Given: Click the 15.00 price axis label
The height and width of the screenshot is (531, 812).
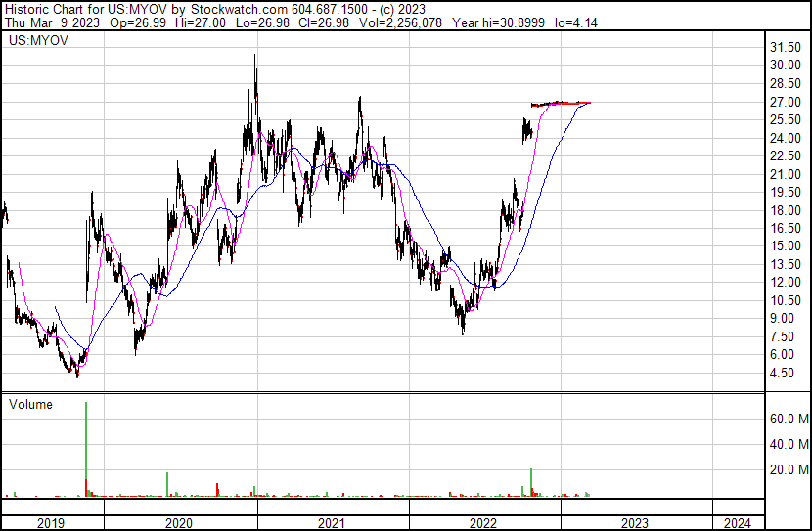Looking at the screenshot, I should (x=787, y=245).
